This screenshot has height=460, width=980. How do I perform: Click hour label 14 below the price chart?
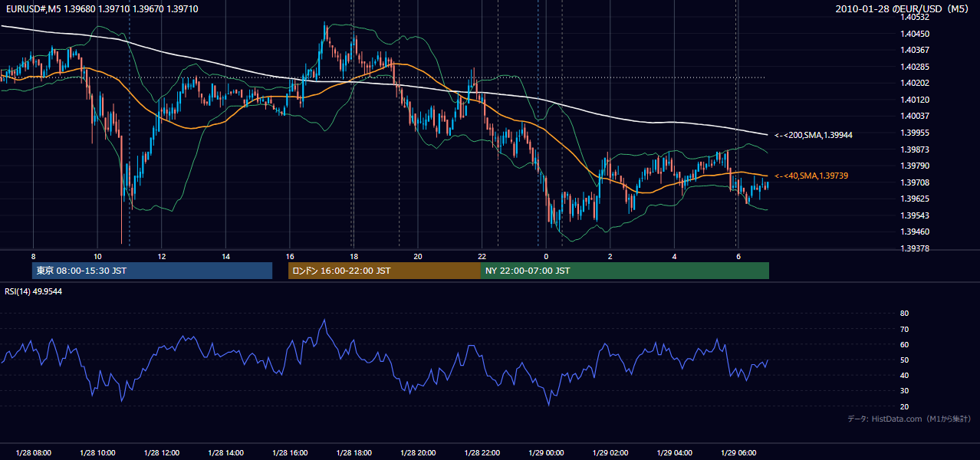(x=225, y=256)
